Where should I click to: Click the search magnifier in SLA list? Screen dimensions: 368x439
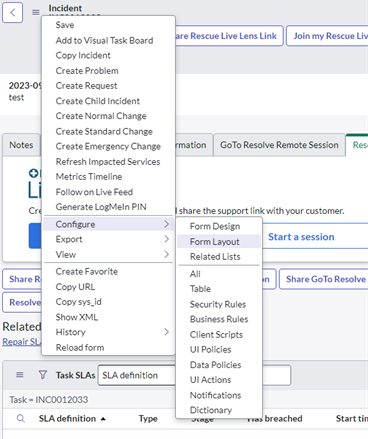click(x=21, y=418)
